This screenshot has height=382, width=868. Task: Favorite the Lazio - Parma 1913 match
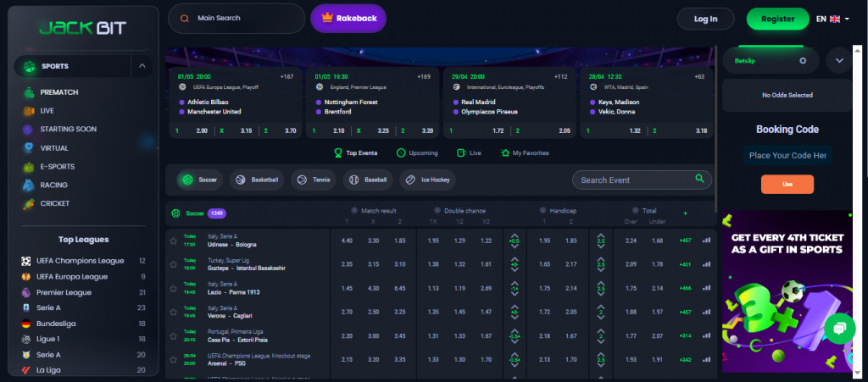click(173, 289)
